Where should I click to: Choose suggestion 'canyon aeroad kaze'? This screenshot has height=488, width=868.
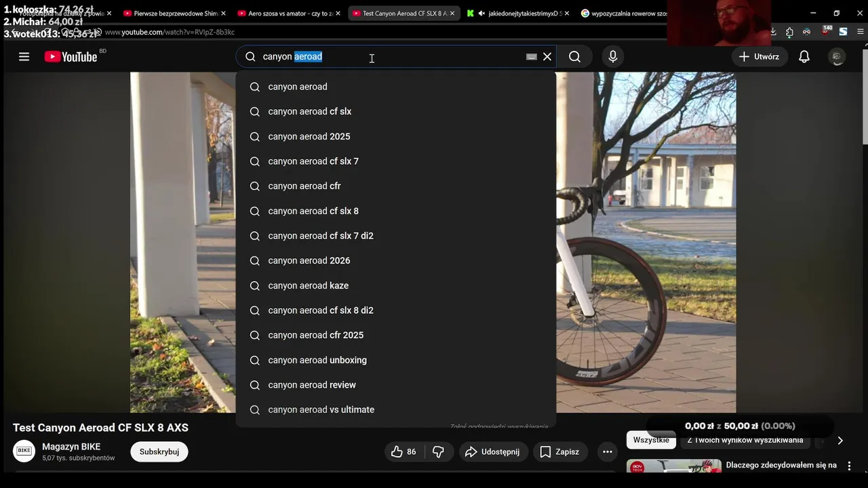coord(396,285)
